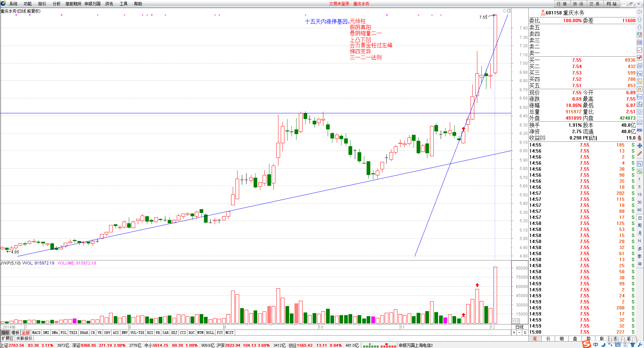Open the 日线 period selector

click(x=520, y=327)
